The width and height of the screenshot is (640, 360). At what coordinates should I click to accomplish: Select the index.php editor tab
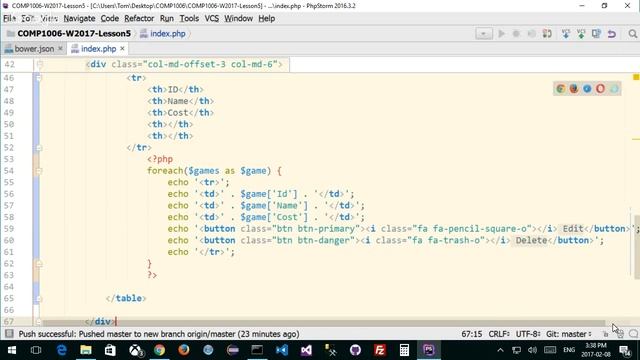98,49
